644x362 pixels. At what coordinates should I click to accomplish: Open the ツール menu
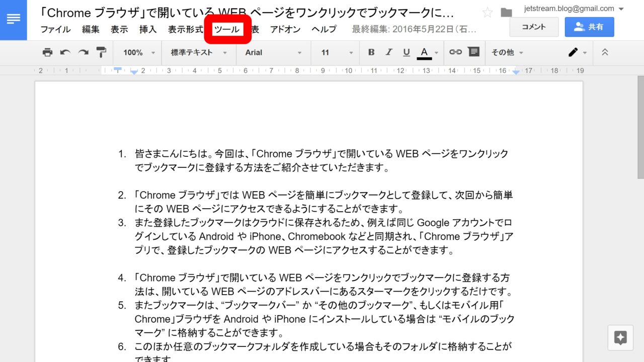(227, 30)
